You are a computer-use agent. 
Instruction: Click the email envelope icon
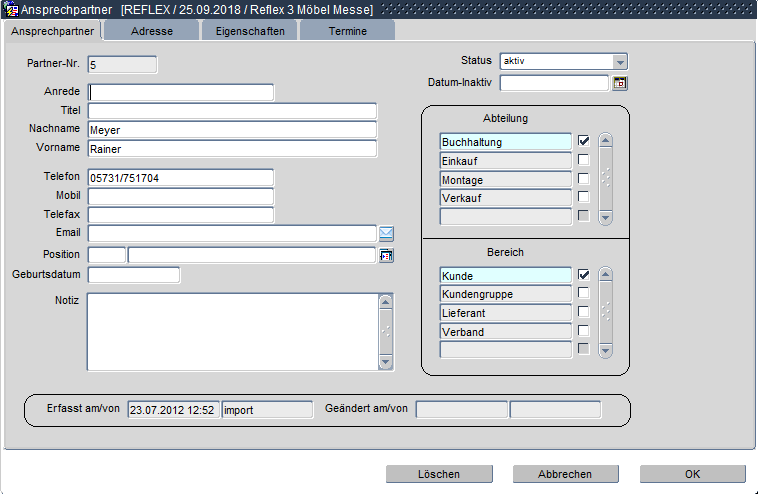click(386, 234)
